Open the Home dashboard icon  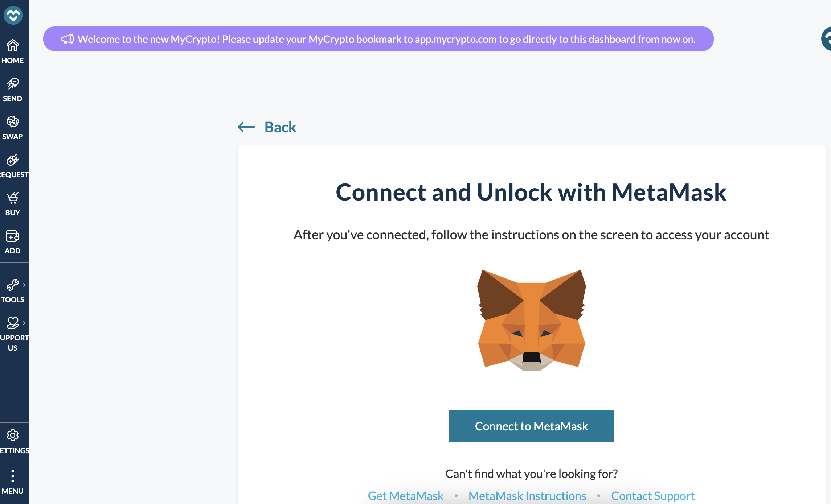(x=13, y=46)
